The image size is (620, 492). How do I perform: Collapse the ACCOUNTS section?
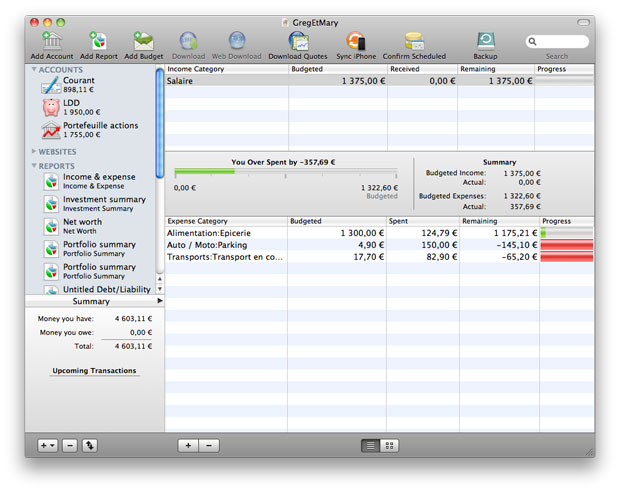(x=34, y=70)
